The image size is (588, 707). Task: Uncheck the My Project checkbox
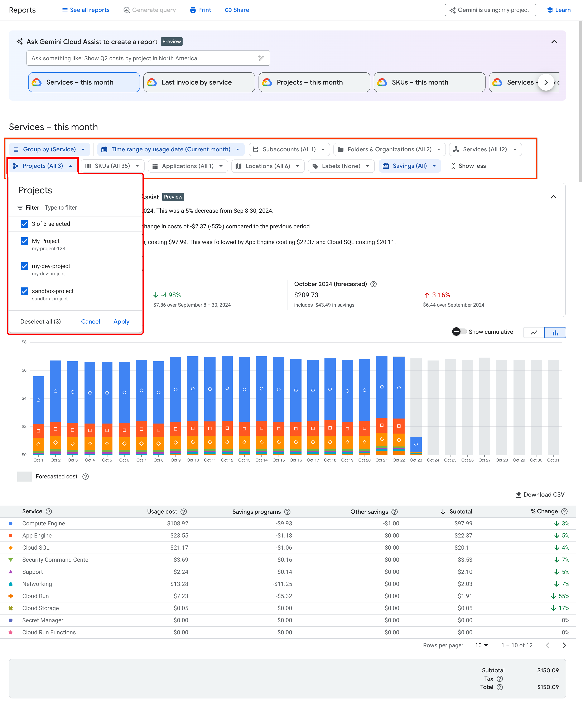24,241
